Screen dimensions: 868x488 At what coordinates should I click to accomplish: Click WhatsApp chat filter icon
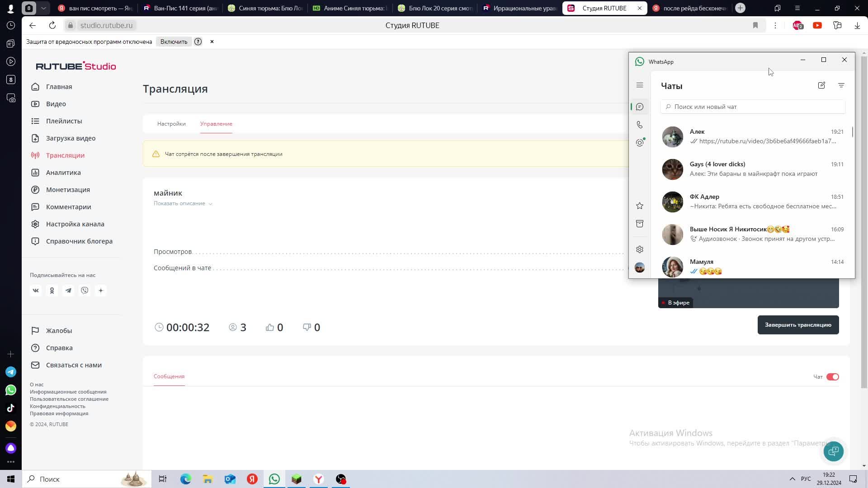841,85
